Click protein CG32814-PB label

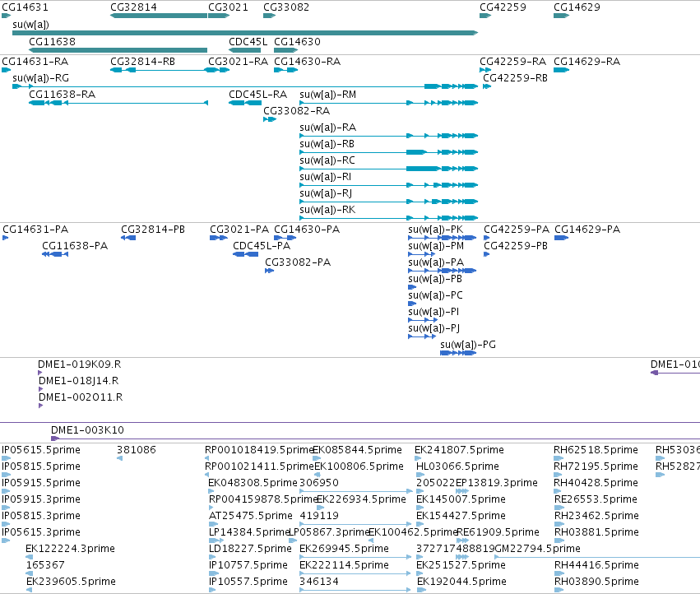pos(153,229)
